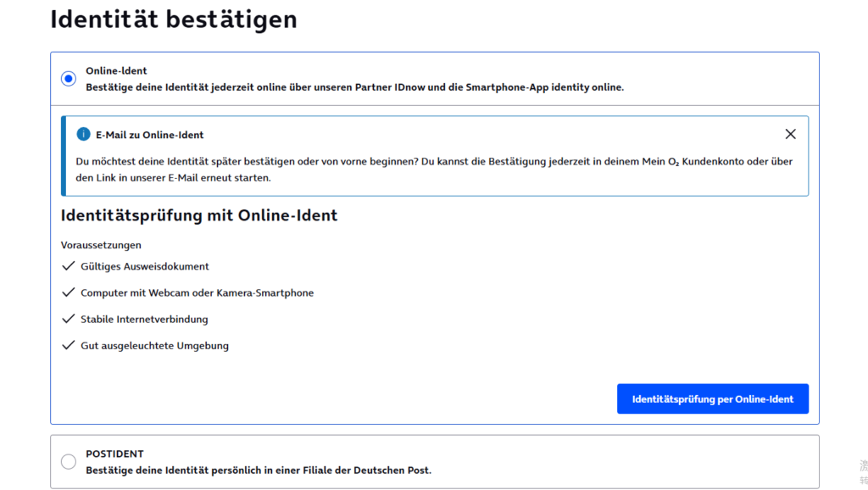Screen dimensions: 868x490
Task: Click the Deutsche Post Filiale description text
Action: pos(259,470)
